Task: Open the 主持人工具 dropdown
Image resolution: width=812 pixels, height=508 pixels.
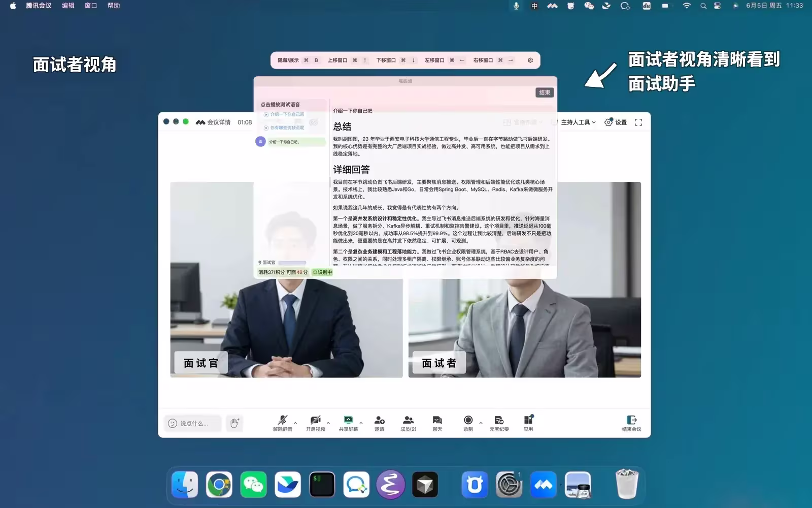Action: [x=578, y=122]
